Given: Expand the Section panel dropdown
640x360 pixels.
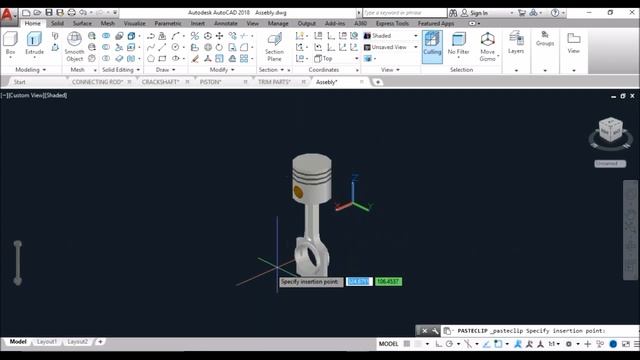Looking at the screenshot, I should pos(271,70).
